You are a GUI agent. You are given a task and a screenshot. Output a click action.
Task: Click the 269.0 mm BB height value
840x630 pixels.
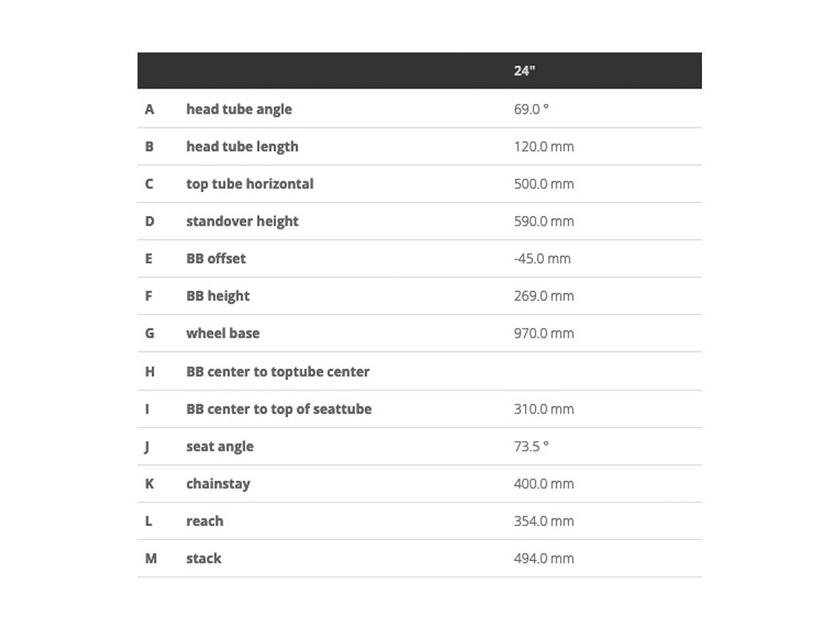coord(544,296)
